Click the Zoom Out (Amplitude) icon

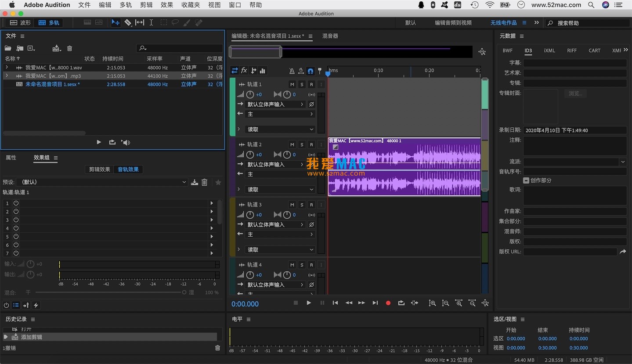[445, 303]
